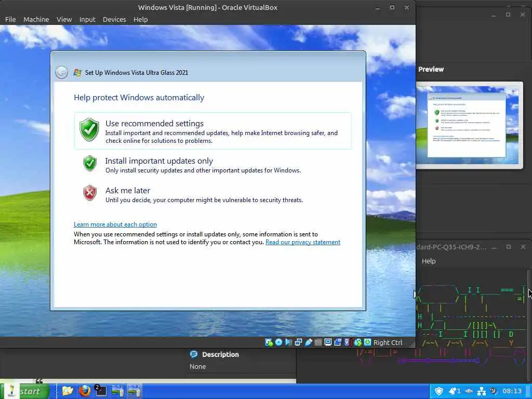The image size is (532, 399).
Task: Click the recording status icon
Action: (338, 342)
